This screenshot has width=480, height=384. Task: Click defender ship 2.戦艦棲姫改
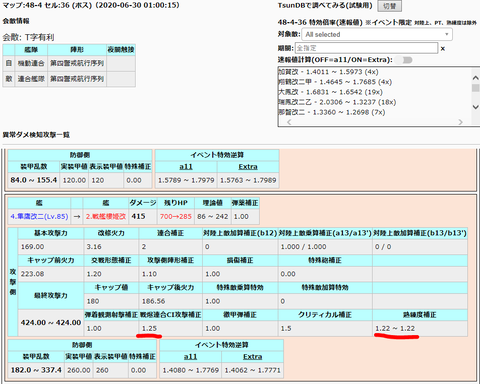tap(106, 216)
